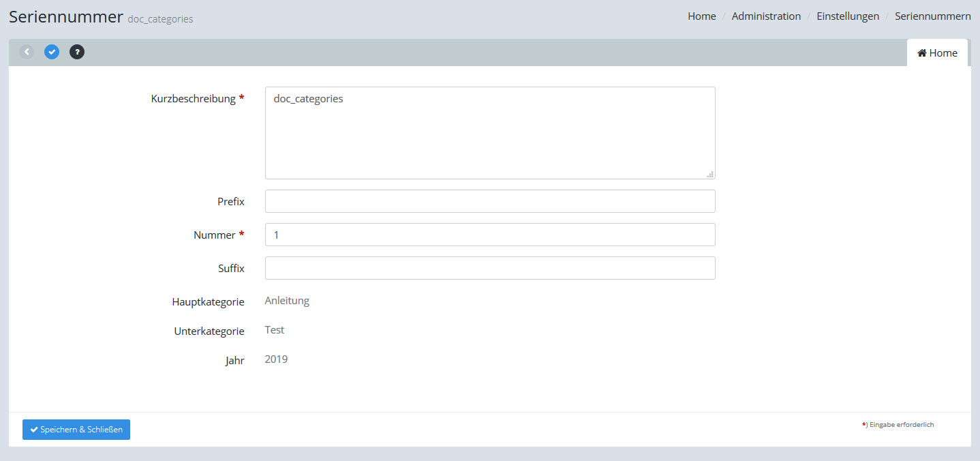
Task: Open help via the question mark icon
Action: point(77,52)
